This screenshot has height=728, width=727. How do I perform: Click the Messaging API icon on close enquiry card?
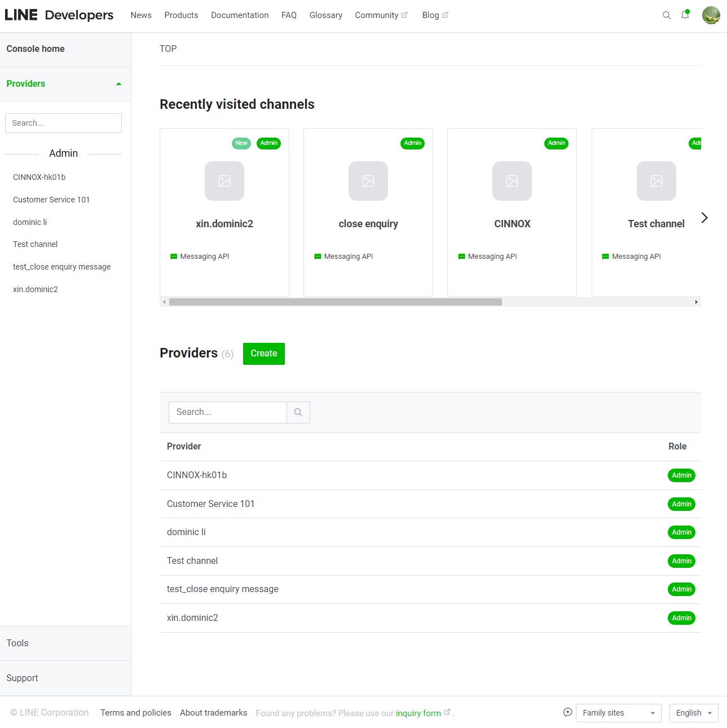[x=318, y=257]
